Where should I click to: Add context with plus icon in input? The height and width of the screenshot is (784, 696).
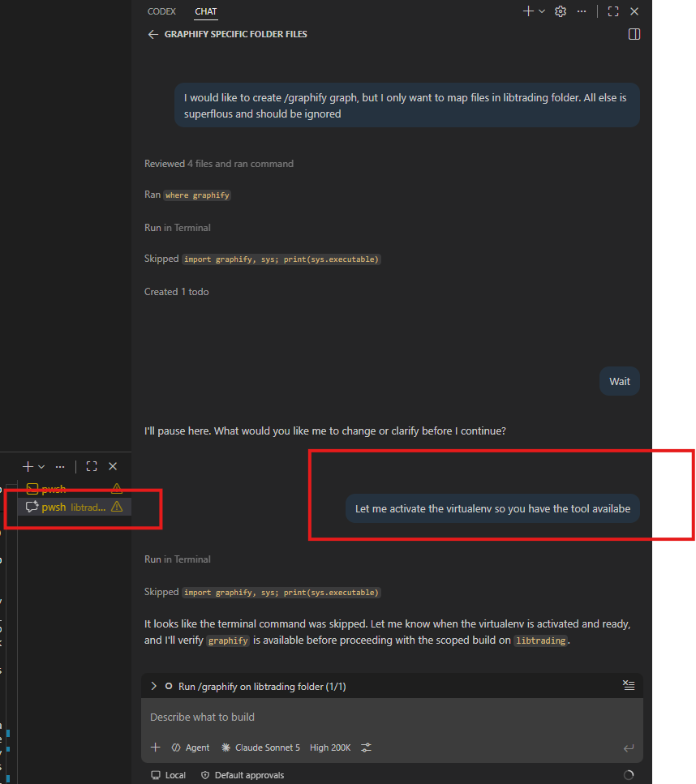pyautogui.click(x=156, y=748)
